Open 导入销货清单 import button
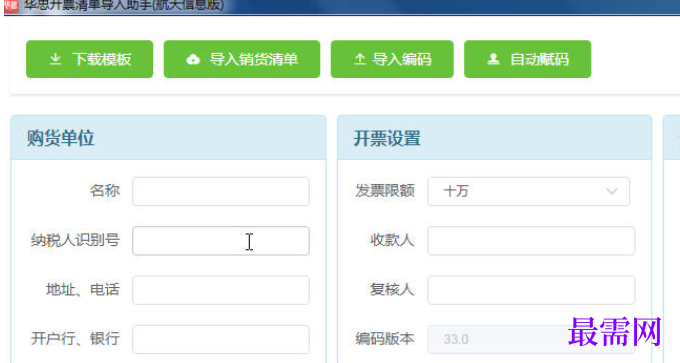Viewport: 680px width, 363px height. coord(242,59)
